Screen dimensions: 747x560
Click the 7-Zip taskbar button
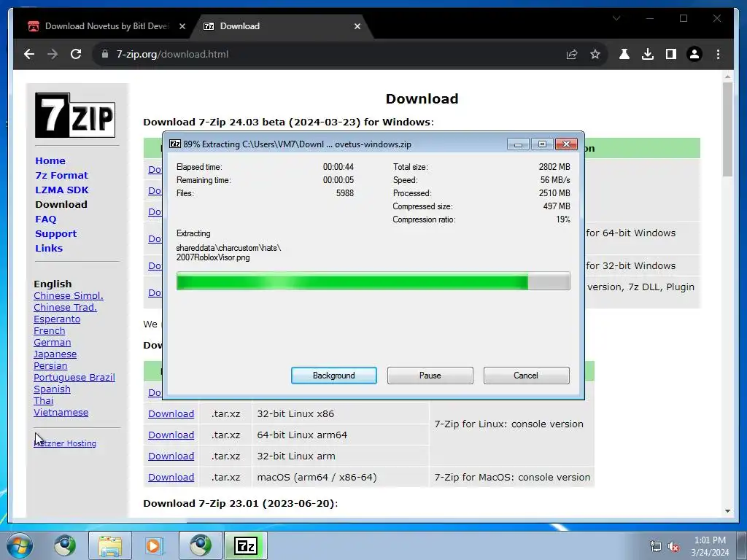point(246,545)
